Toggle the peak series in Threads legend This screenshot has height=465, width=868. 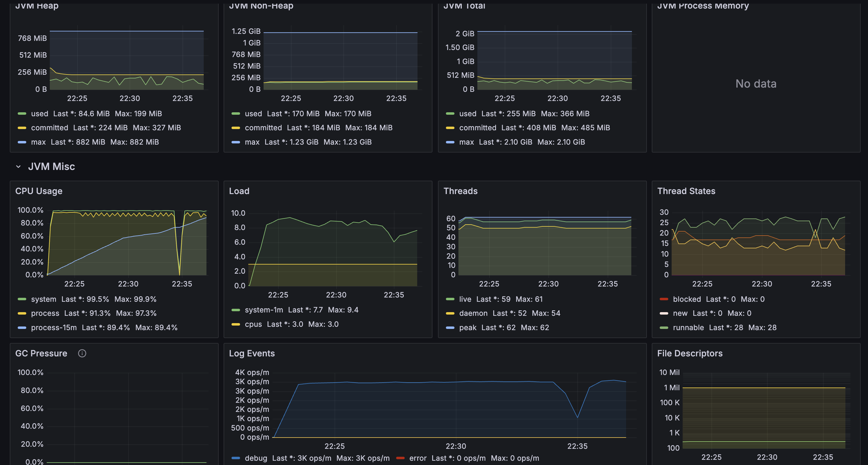coord(467,327)
